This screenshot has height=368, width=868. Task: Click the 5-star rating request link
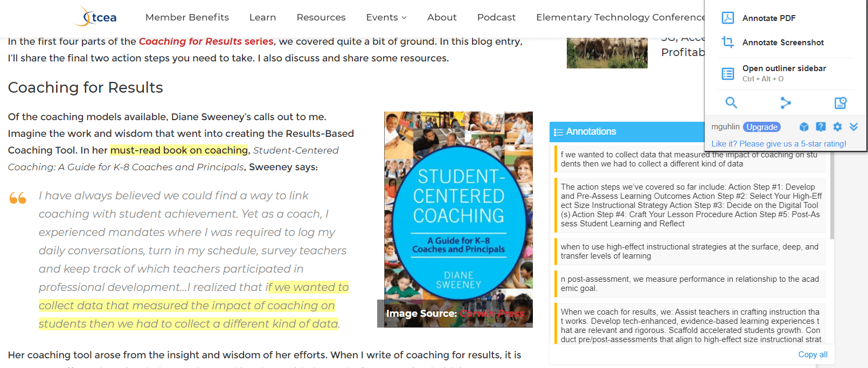779,144
